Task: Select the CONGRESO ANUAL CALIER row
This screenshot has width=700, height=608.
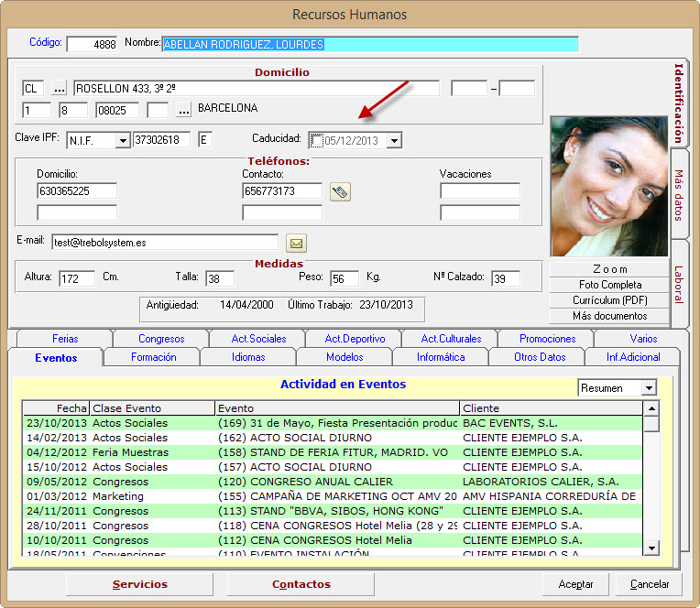Action: pos(333,482)
